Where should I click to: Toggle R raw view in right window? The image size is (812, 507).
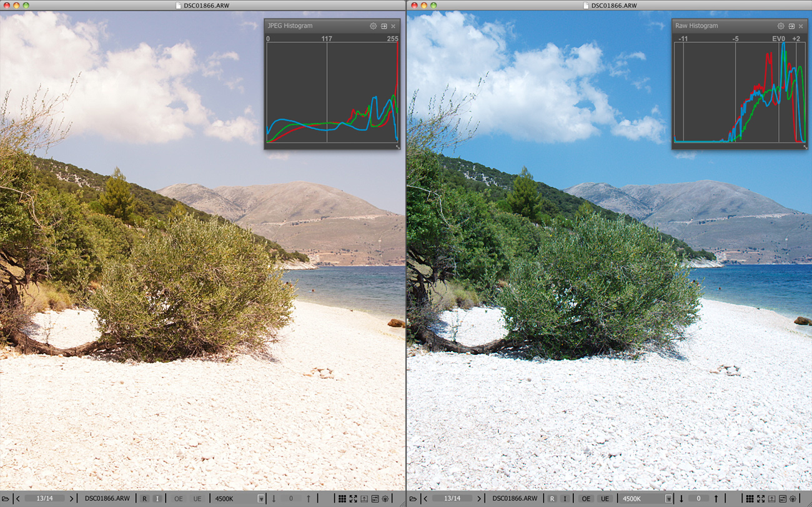click(x=552, y=498)
